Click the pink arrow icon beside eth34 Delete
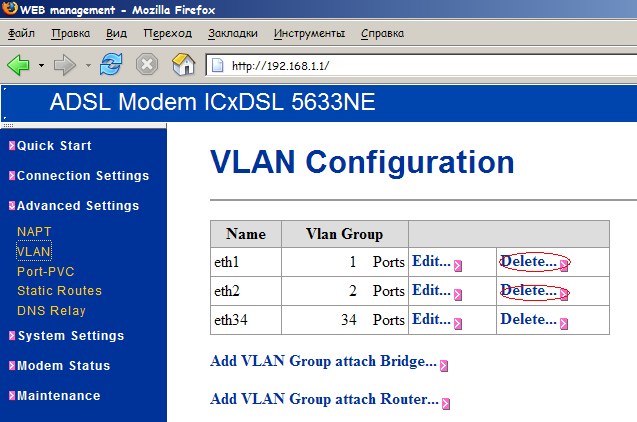 coord(564,324)
